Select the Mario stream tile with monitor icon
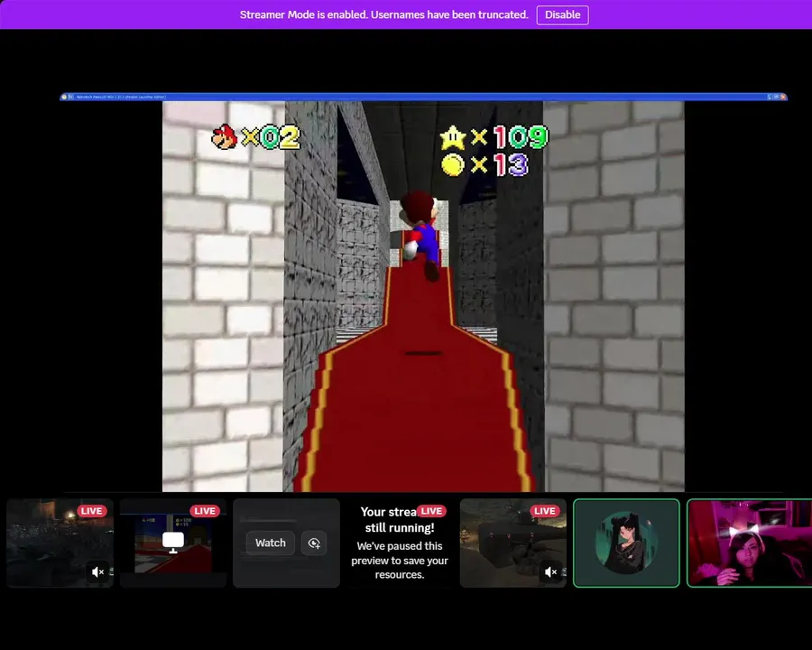 point(173,543)
